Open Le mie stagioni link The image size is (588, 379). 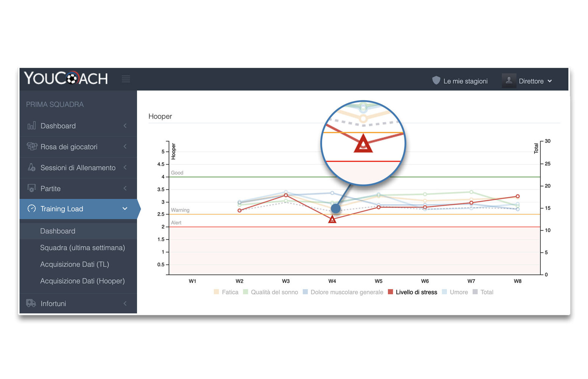[465, 81]
